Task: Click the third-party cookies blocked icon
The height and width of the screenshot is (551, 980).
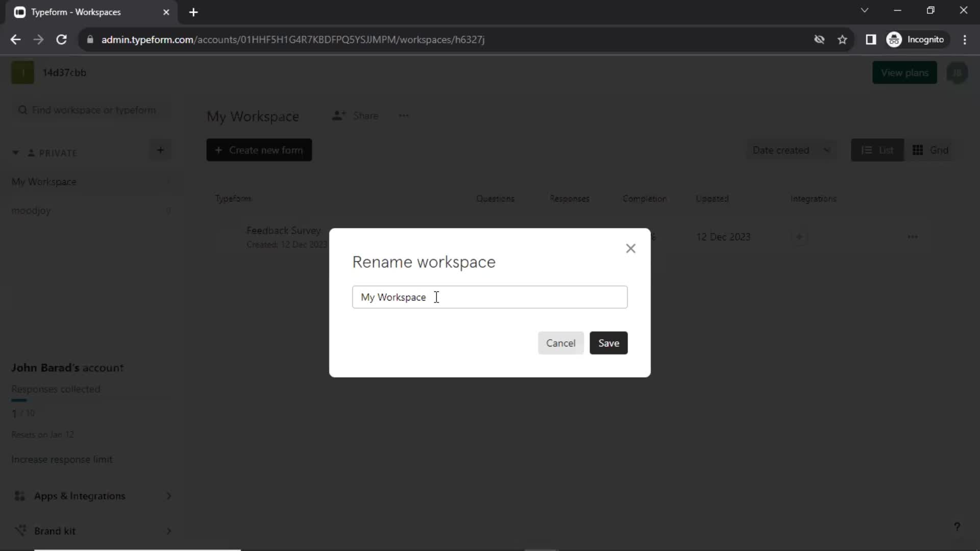Action: [819, 39]
